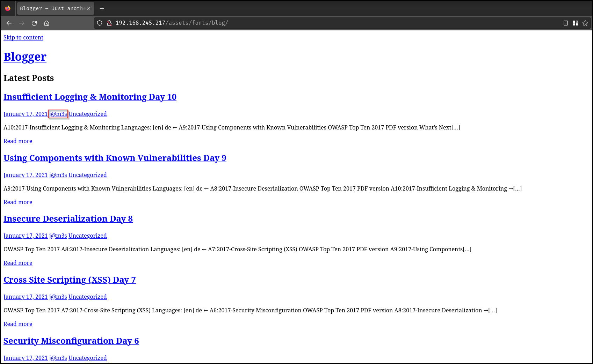
Task: Open the shield tracking protection icon
Action: 100,23
